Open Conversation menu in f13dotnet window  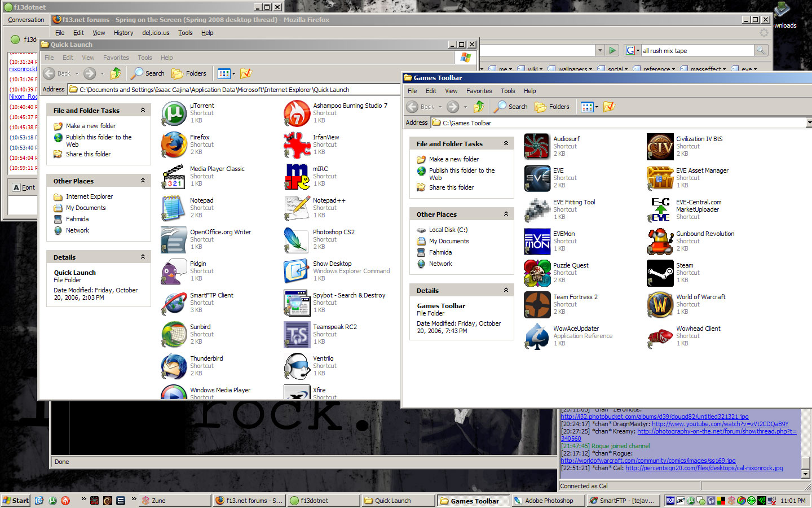[26, 20]
